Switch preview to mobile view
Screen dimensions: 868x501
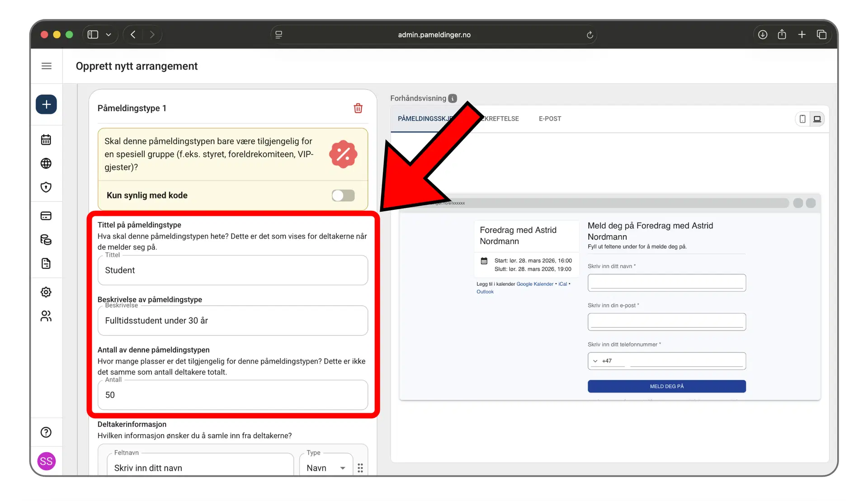click(x=802, y=119)
